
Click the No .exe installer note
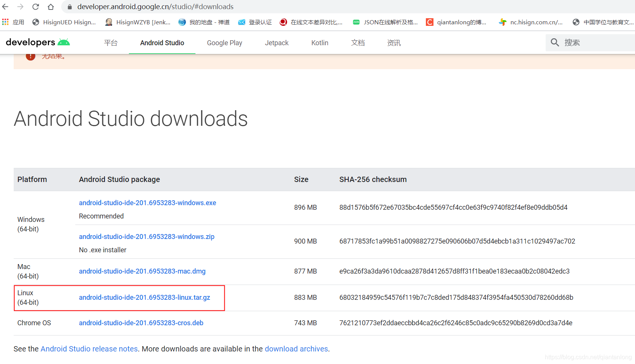coord(103,250)
